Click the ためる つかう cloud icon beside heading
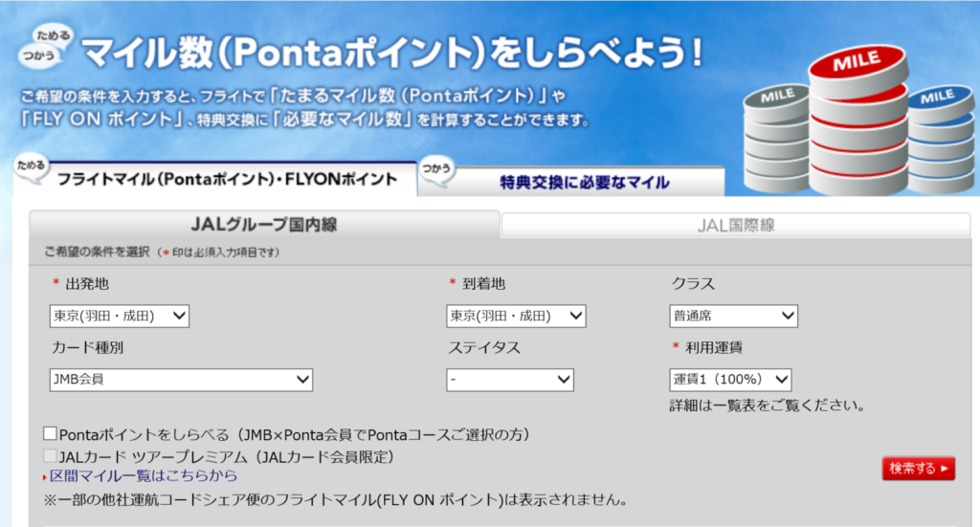 click(48, 45)
